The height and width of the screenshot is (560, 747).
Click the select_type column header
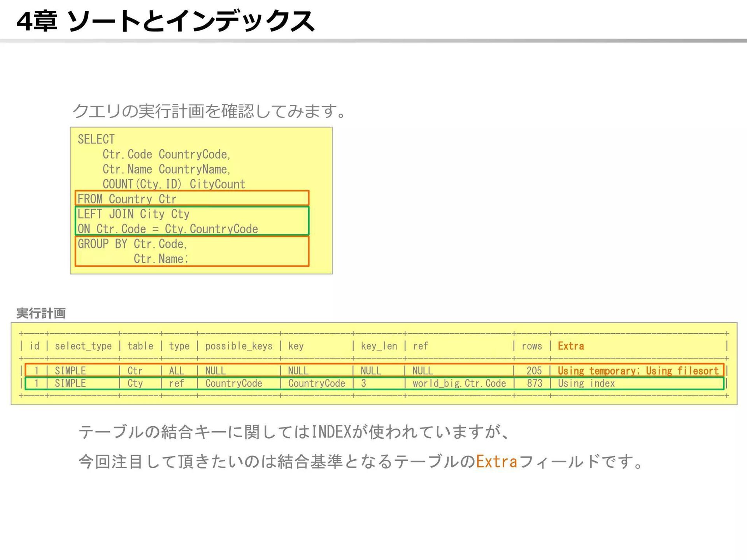click(x=83, y=346)
